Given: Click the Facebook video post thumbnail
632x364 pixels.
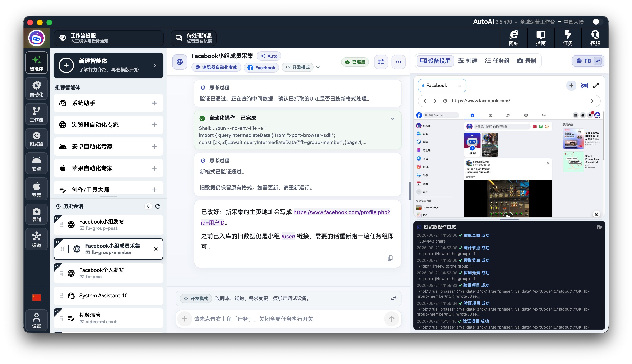Looking at the screenshot, I should (508, 198).
